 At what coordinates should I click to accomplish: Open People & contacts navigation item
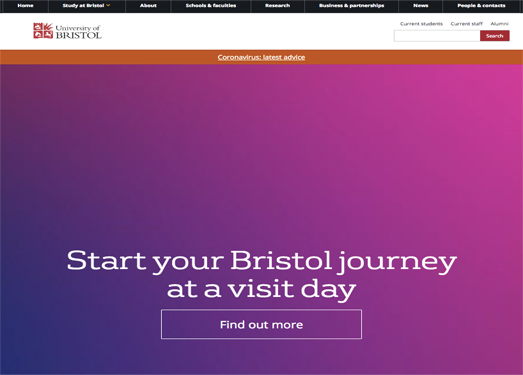481,5
